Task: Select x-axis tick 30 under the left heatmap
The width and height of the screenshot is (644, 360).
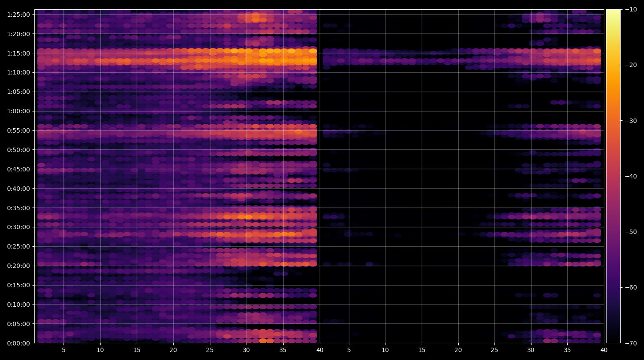Action: click(247, 350)
